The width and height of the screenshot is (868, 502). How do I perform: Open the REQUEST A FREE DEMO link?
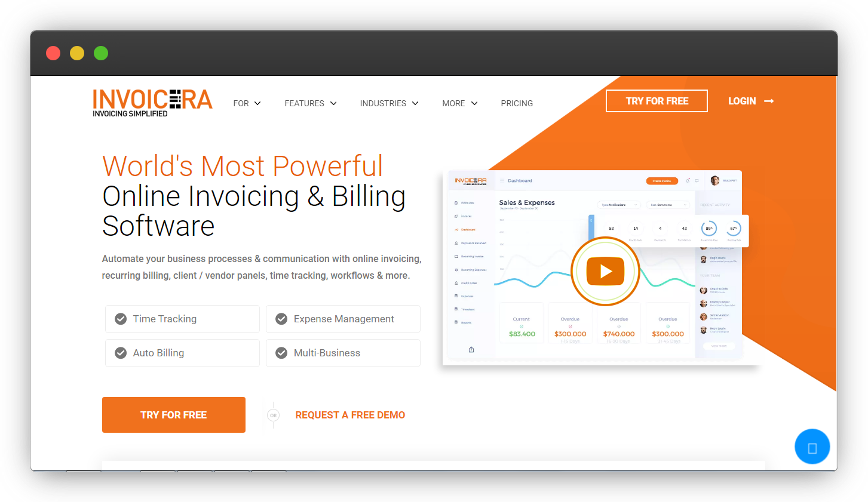[x=350, y=415]
